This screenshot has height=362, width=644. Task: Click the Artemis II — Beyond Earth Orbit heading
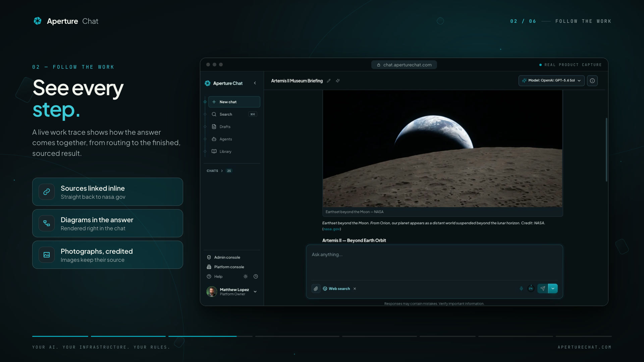[x=354, y=240]
